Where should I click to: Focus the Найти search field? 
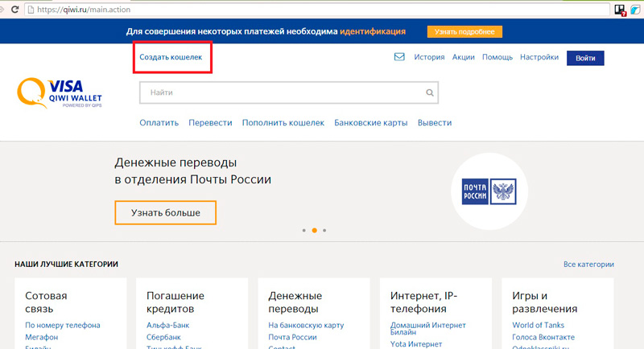(289, 92)
